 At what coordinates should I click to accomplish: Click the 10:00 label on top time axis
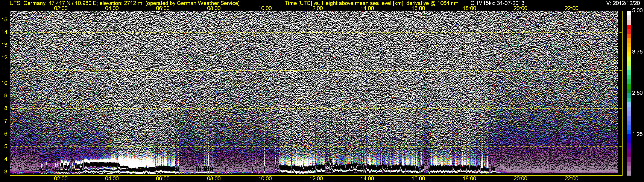pos(265,8)
